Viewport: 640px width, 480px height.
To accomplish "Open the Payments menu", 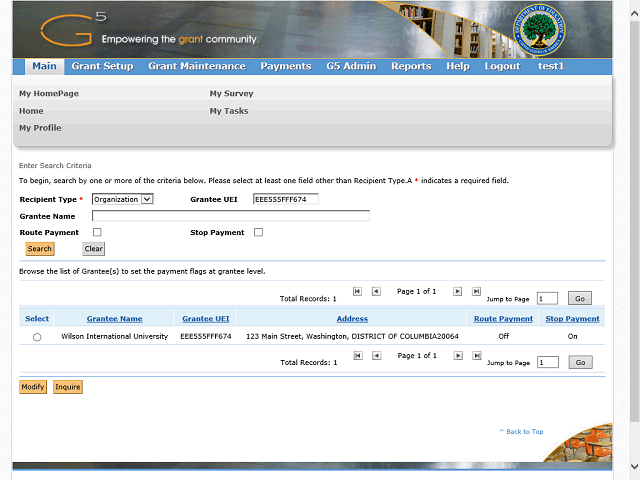I will point(286,66).
